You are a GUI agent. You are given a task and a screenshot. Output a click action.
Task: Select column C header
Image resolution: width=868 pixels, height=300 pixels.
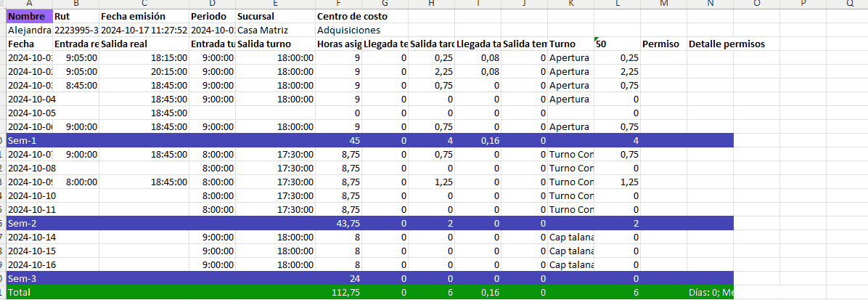coord(144,4)
